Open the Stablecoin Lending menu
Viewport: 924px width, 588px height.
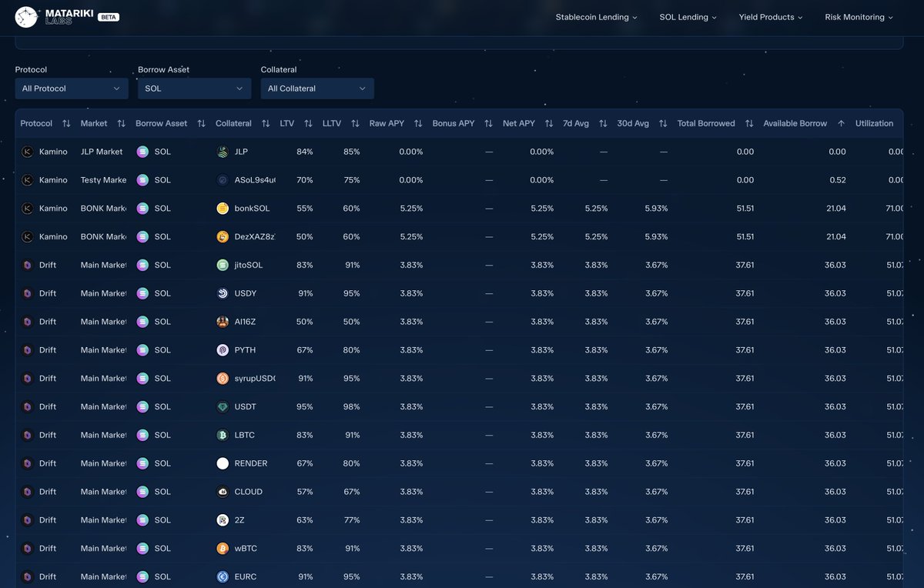[597, 17]
